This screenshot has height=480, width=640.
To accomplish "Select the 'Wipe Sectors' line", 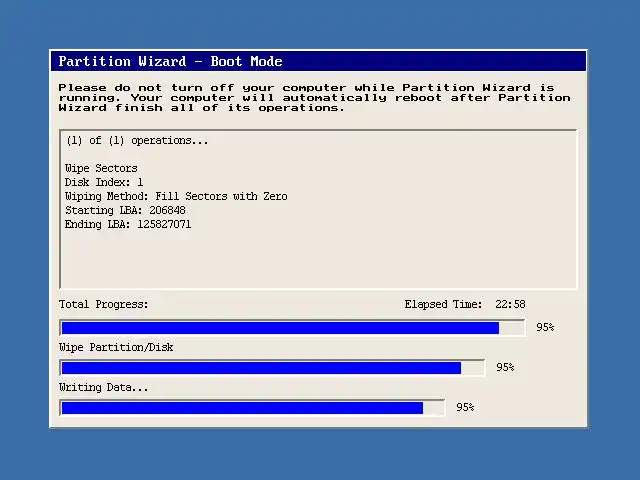I will click(x=101, y=168).
